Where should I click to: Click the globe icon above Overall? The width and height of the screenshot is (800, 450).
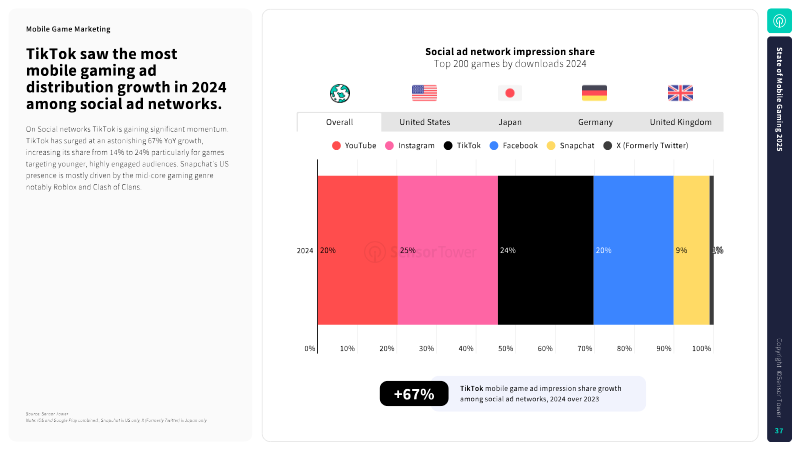pyautogui.click(x=340, y=93)
